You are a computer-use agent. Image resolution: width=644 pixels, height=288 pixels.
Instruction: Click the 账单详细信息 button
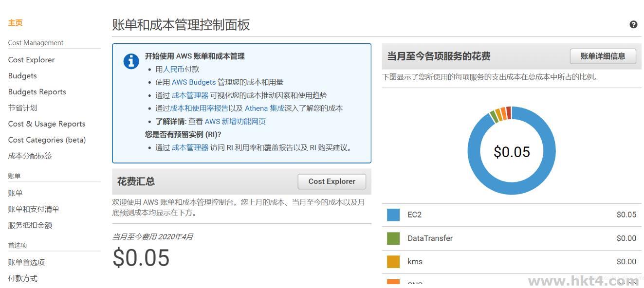(603, 56)
